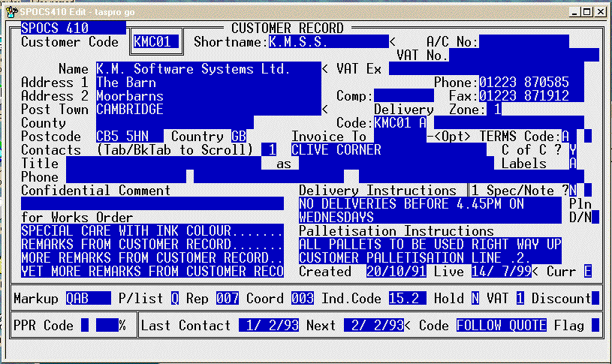Select the Customer Code field KMC01
Image resolution: width=612 pixels, height=364 pixels.
pos(155,42)
